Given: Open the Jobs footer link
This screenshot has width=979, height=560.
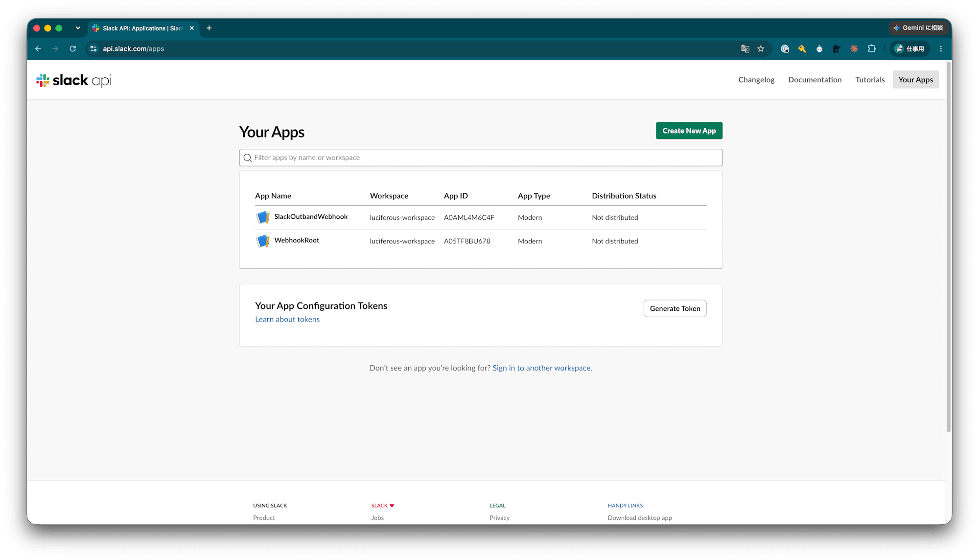Looking at the screenshot, I should [x=377, y=518].
